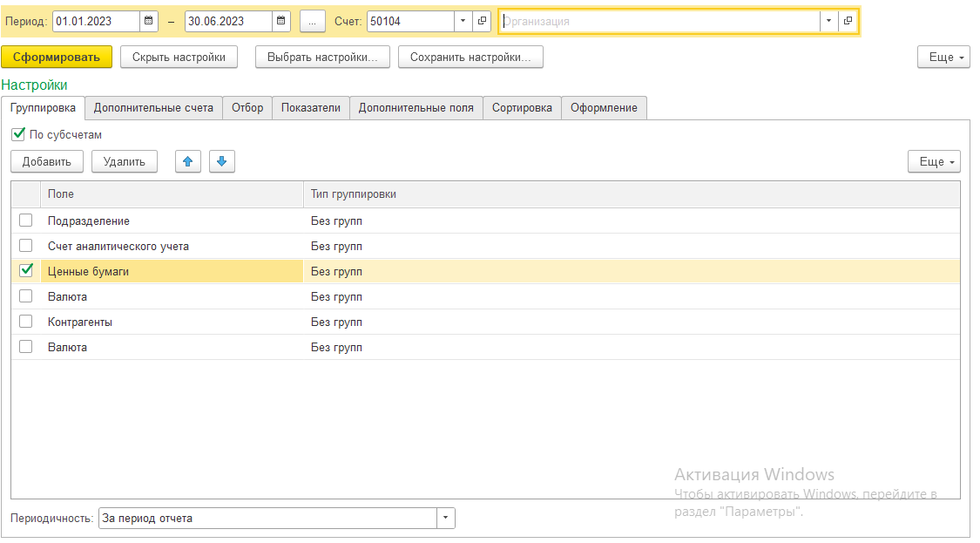This screenshot has width=980, height=543.
Task: Move selected field down with blue arrow
Action: coord(221,161)
